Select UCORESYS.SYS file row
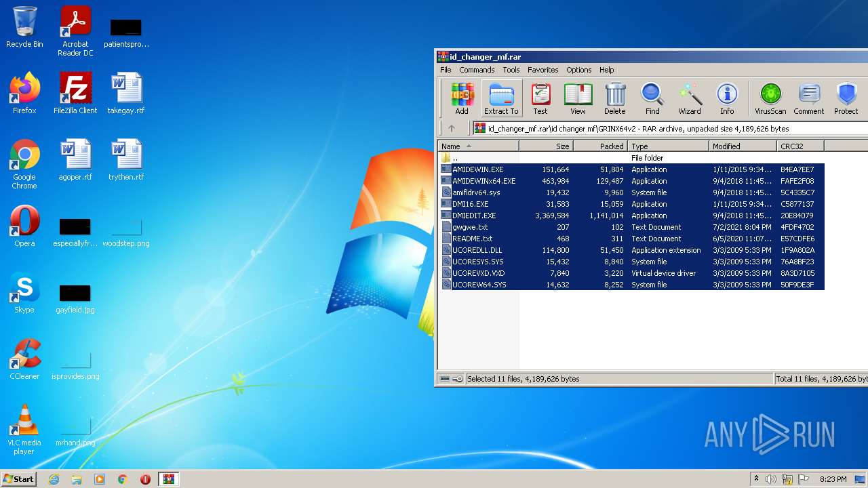The image size is (868, 488). click(631, 262)
